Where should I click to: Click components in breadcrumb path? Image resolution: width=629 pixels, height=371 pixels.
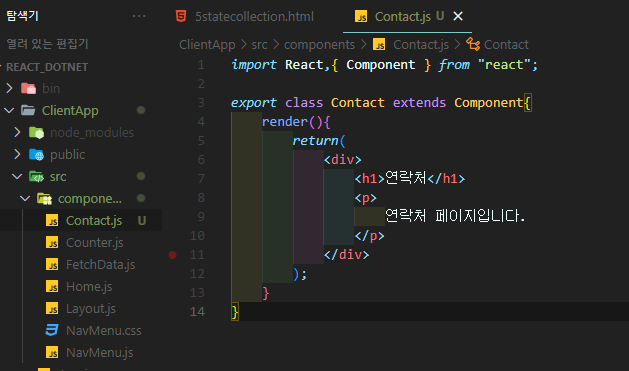pos(319,45)
